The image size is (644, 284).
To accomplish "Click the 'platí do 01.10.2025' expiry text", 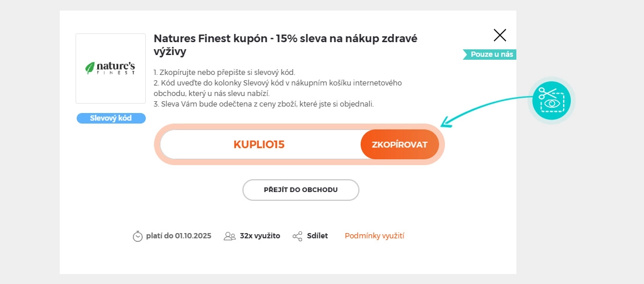I will coord(179,236).
